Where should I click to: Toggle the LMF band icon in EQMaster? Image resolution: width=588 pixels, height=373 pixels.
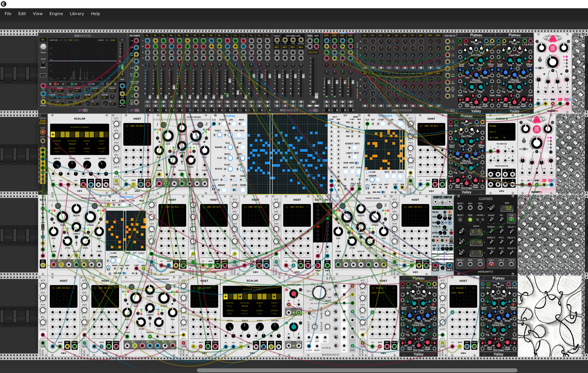pos(72,84)
